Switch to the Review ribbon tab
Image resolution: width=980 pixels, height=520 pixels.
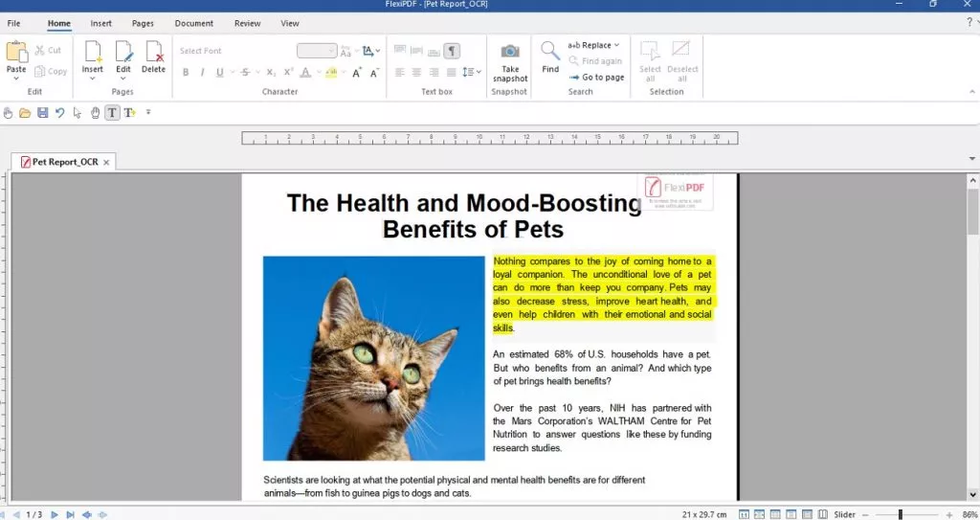point(248,23)
